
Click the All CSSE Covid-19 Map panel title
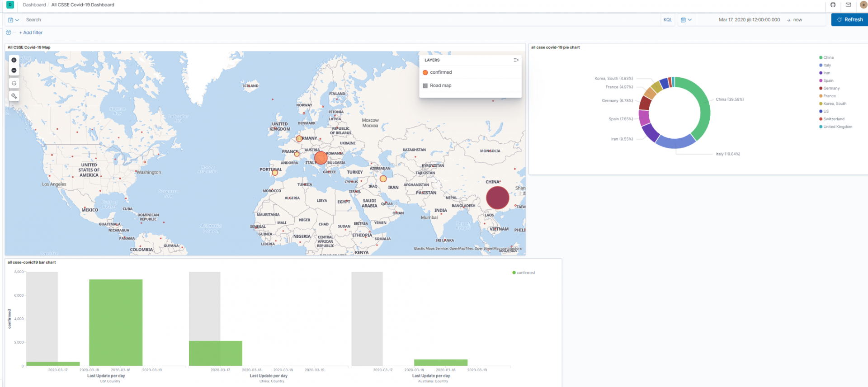pos(29,47)
